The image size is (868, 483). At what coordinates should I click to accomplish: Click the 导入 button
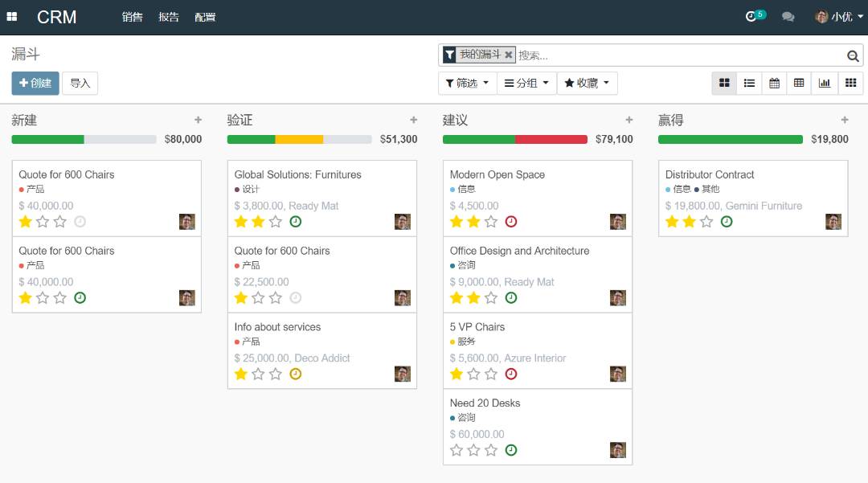point(80,83)
